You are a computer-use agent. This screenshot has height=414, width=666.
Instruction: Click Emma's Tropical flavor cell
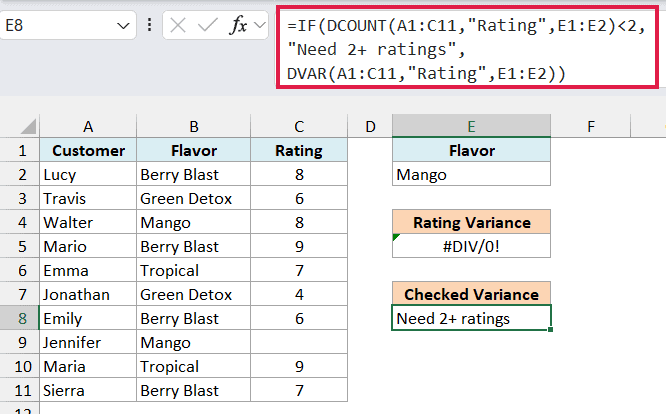pyautogui.click(x=194, y=270)
